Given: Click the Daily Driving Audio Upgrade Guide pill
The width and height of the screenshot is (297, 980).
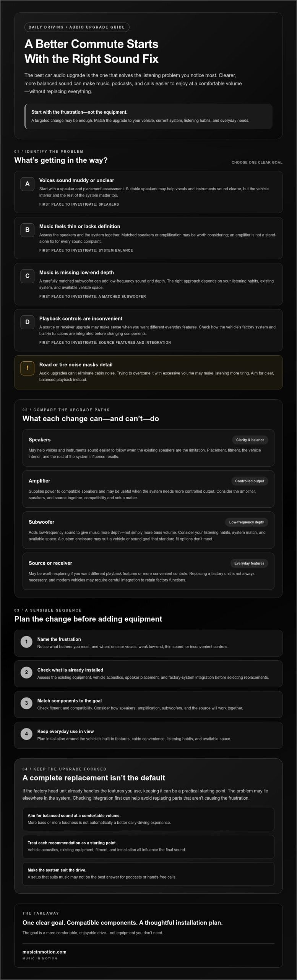Looking at the screenshot, I should (x=77, y=27).
